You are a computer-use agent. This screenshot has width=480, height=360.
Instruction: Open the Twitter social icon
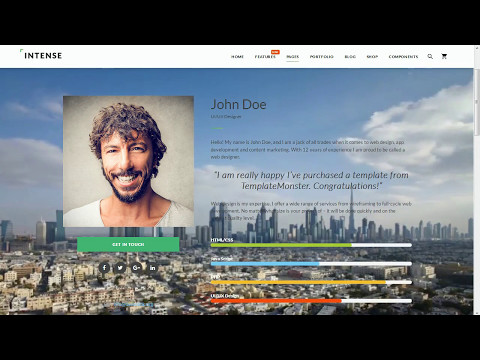coord(120,268)
